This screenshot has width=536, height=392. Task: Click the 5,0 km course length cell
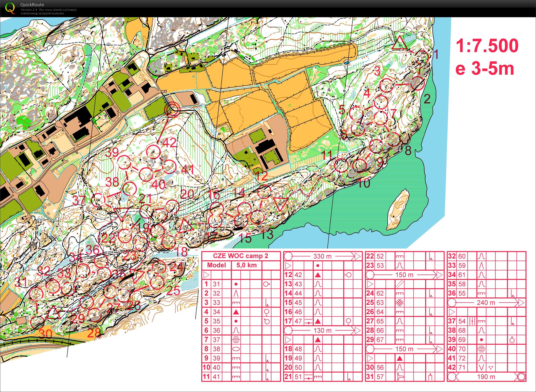(246, 265)
